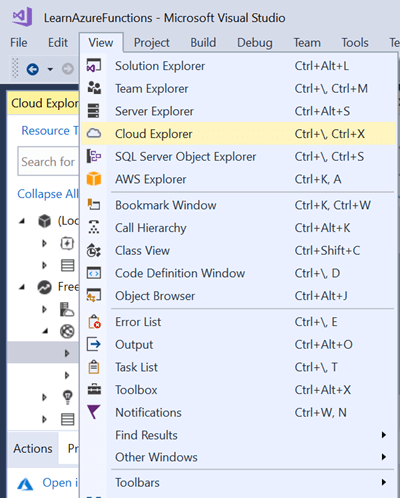Close the open View menu
This screenshot has width=400, height=498.
[101, 43]
